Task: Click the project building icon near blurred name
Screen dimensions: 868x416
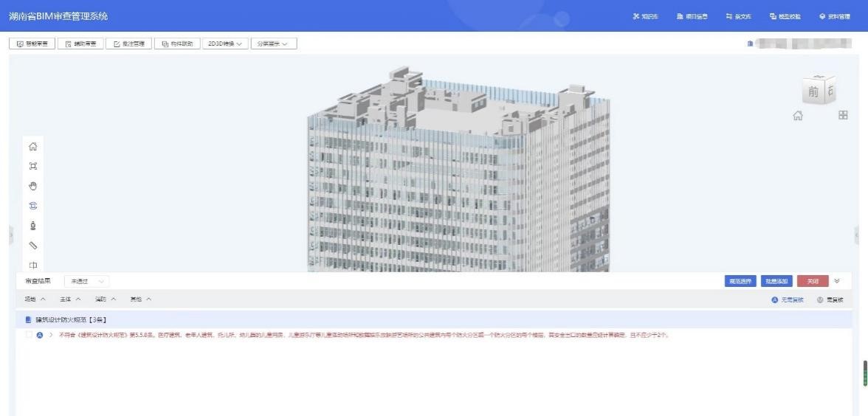Action: point(750,43)
